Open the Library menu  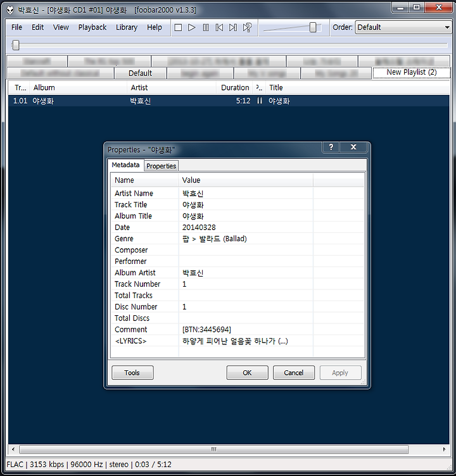pyautogui.click(x=127, y=27)
